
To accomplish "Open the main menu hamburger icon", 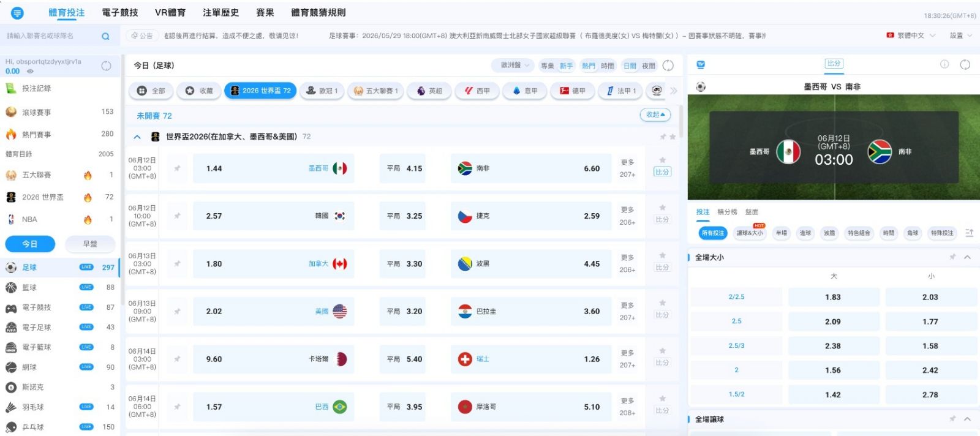I will click(17, 13).
